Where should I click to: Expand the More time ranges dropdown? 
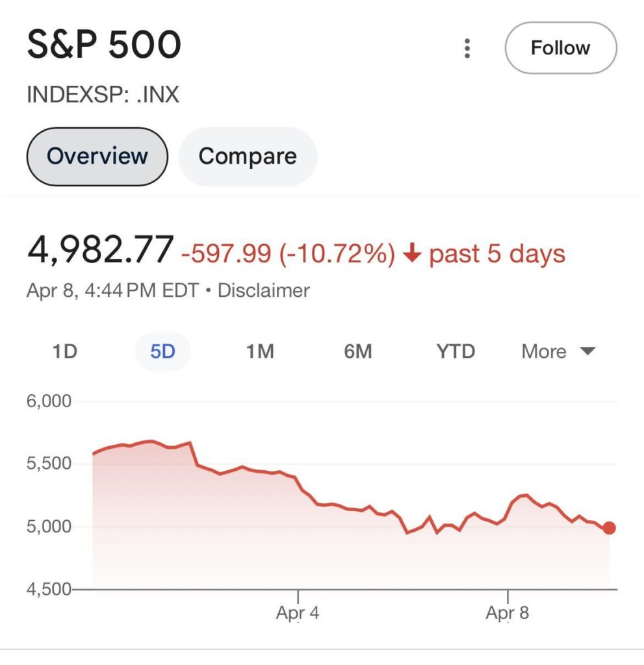pyautogui.click(x=558, y=352)
